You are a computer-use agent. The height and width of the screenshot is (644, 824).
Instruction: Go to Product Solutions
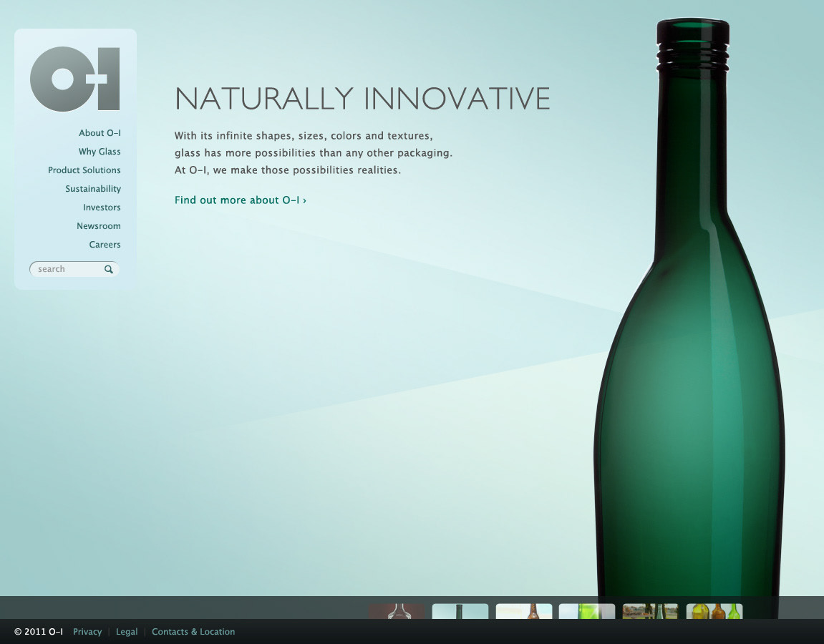click(84, 170)
